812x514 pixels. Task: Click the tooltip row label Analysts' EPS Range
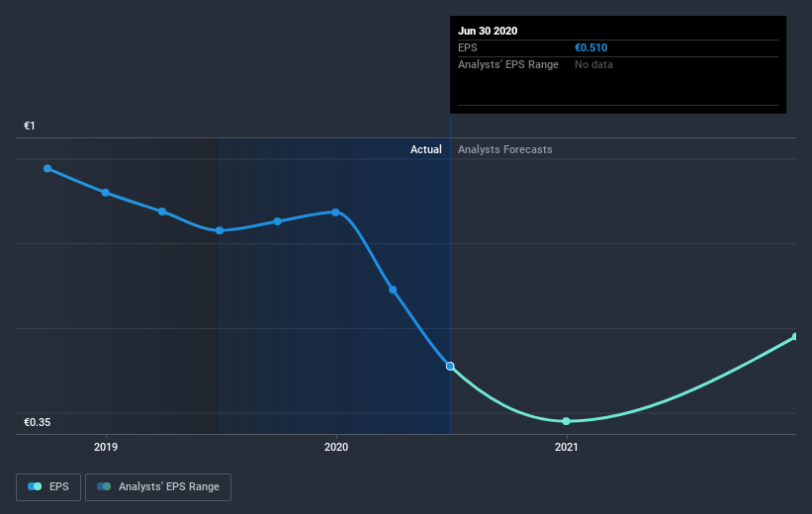[x=508, y=64]
